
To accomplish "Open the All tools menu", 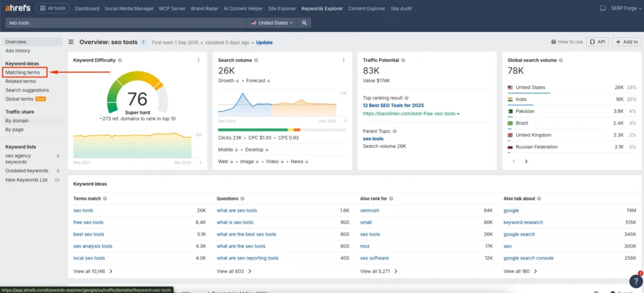I will click(x=53, y=8).
